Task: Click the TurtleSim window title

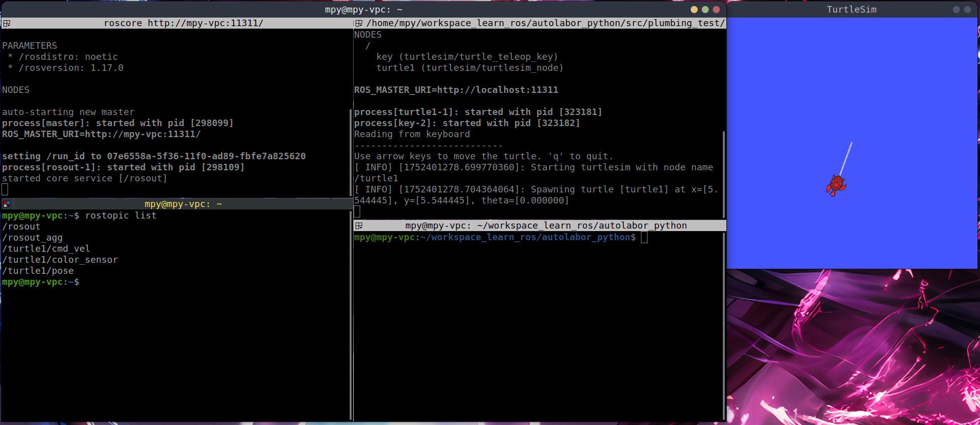Action: pyautogui.click(x=851, y=10)
